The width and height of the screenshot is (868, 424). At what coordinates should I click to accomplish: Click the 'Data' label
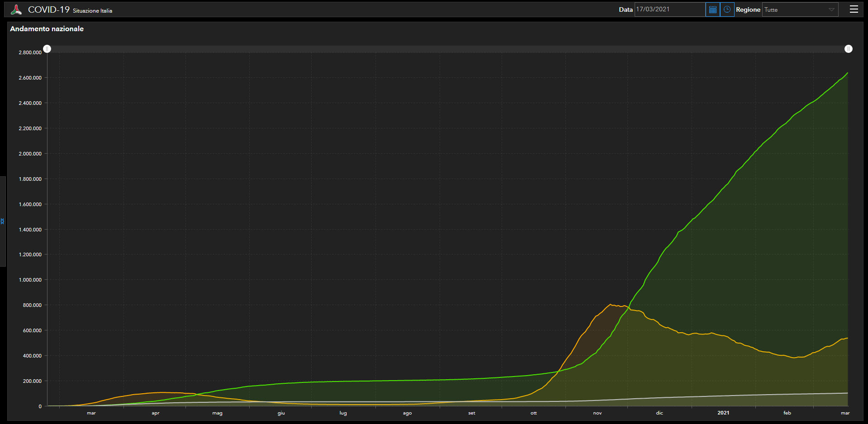coord(626,9)
